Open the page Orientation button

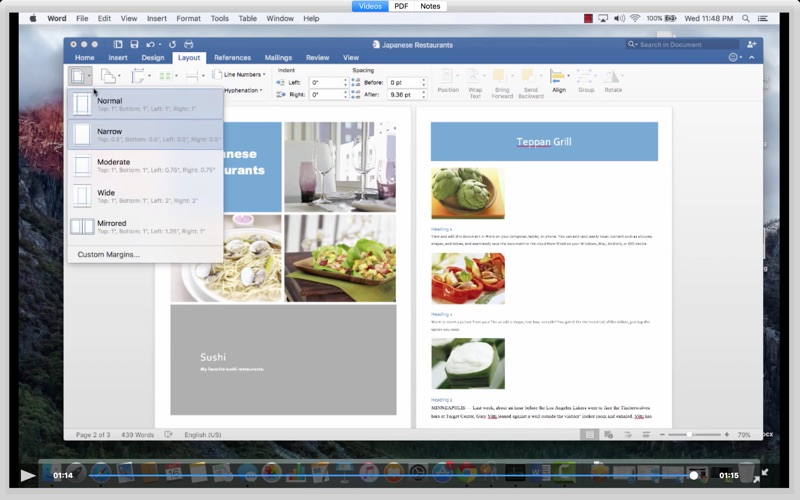coord(110,76)
